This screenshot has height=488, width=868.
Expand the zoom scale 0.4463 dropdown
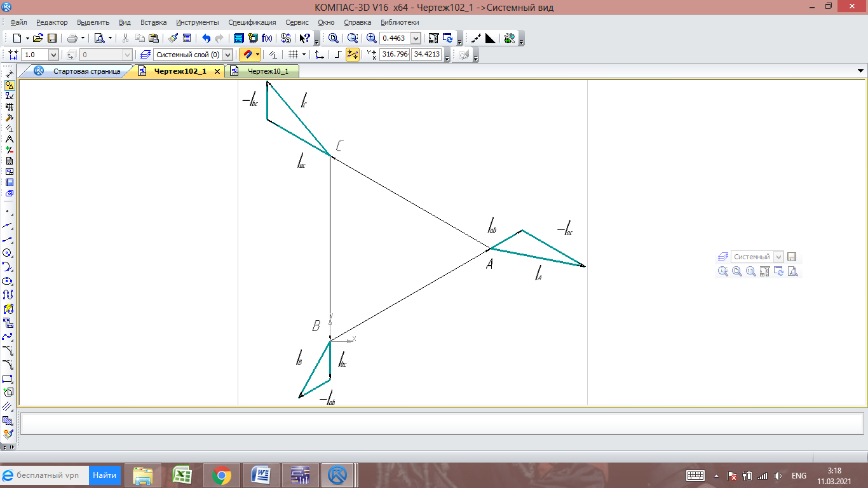pos(416,38)
